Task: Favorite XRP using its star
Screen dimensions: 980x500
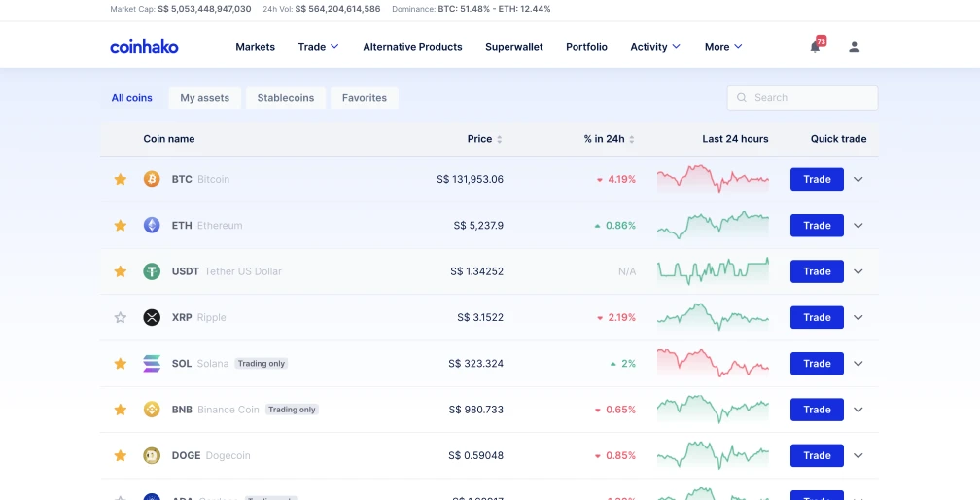Action: (x=120, y=317)
